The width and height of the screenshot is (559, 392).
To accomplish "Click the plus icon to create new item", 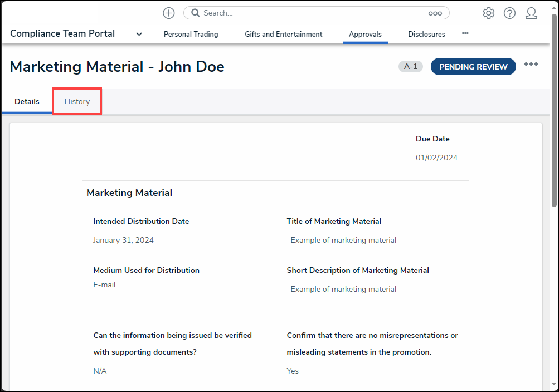I will point(168,13).
